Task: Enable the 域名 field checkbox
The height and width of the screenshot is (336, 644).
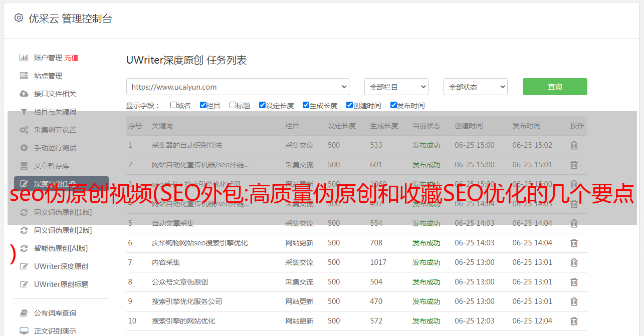Action: pyautogui.click(x=173, y=105)
